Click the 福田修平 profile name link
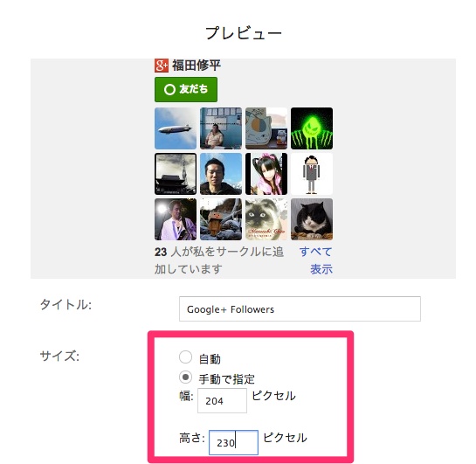Screen dimensions: 476x464 (x=197, y=66)
